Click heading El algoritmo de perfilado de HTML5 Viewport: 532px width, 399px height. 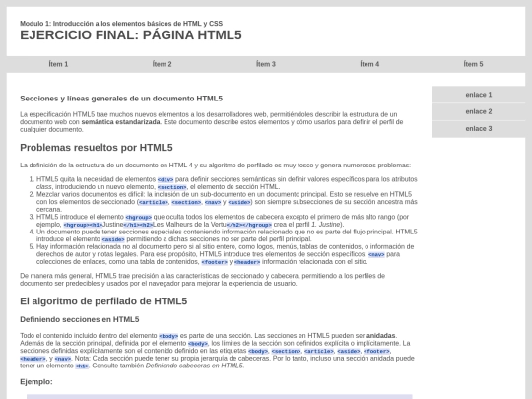103,301
